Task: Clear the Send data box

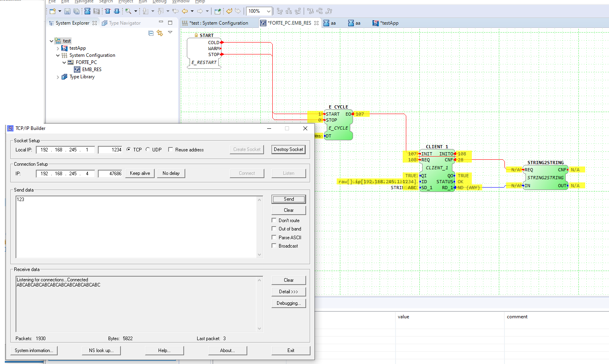Action: point(289,210)
